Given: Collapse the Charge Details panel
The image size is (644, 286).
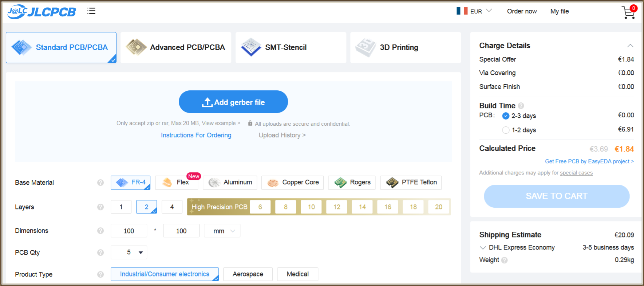Looking at the screenshot, I should (630, 46).
